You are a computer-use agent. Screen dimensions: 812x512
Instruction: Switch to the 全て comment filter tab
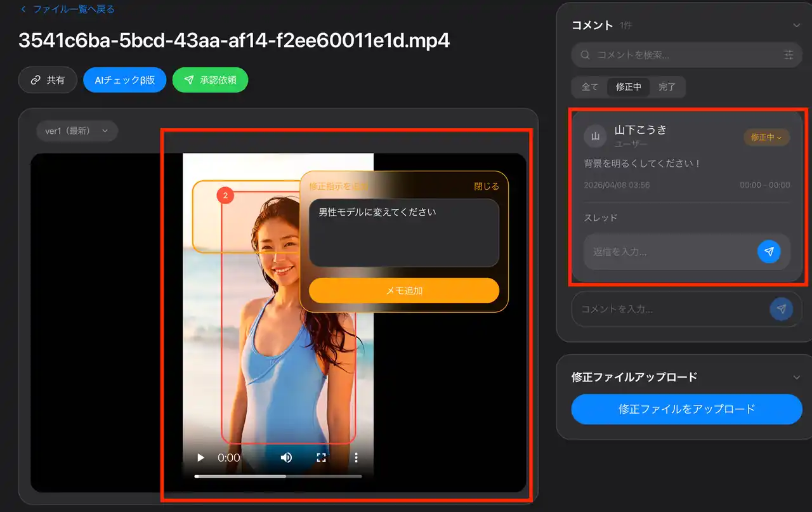590,87
